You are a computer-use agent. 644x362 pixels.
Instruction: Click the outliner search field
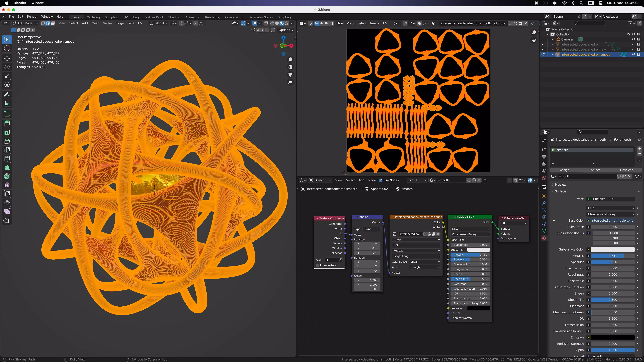click(589, 23)
